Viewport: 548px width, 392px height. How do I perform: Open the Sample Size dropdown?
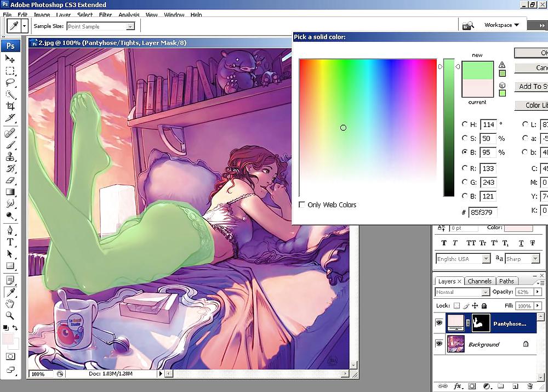[130, 26]
